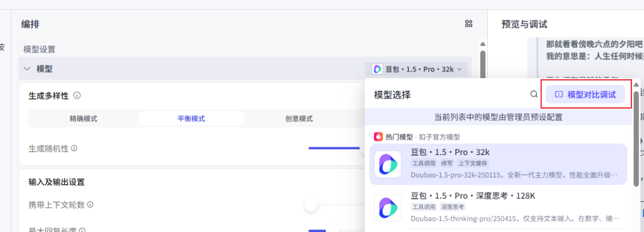This screenshot has width=644, height=232.
Task: Click the 预览与调试 panel title
Action: point(524,24)
